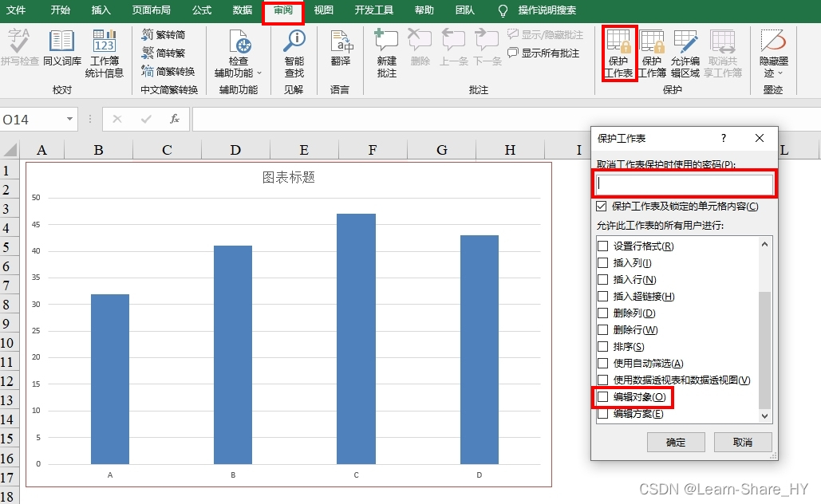The height and width of the screenshot is (504, 821).
Task: Check the 插入超链接(H) option
Action: pos(603,296)
